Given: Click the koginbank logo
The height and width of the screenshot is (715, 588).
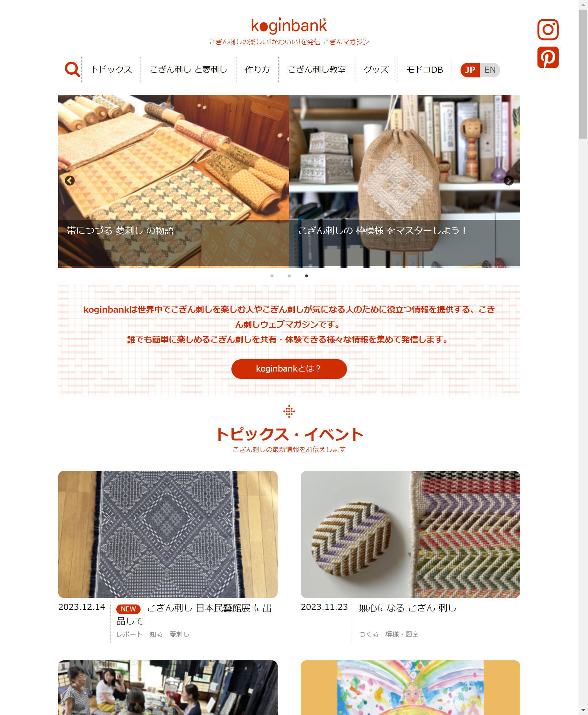Looking at the screenshot, I should 289,26.
